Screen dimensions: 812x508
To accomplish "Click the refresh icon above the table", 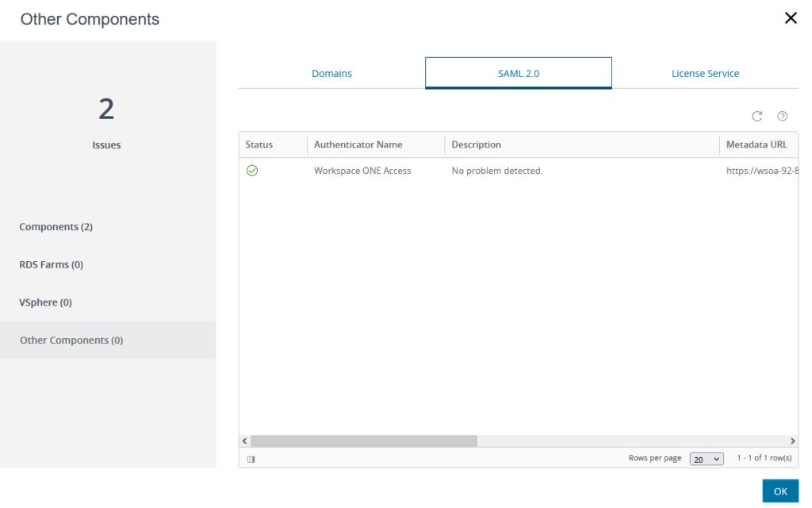I will (757, 116).
